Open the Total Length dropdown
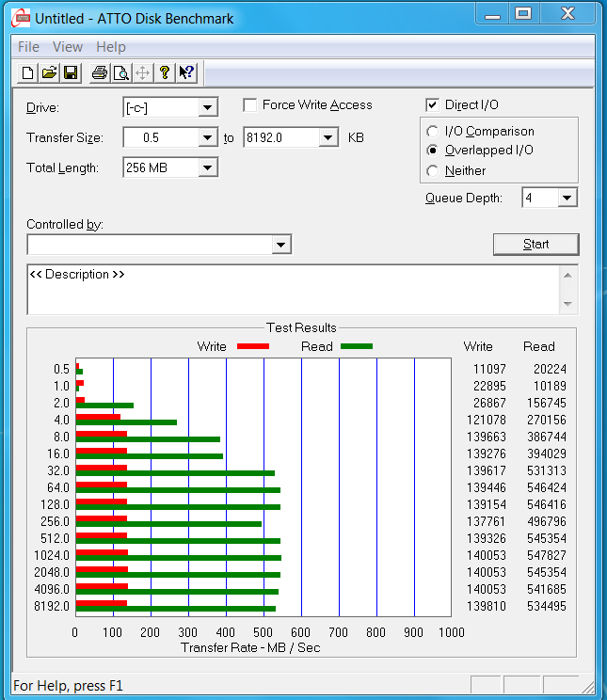This screenshot has width=607, height=700. click(208, 168)
